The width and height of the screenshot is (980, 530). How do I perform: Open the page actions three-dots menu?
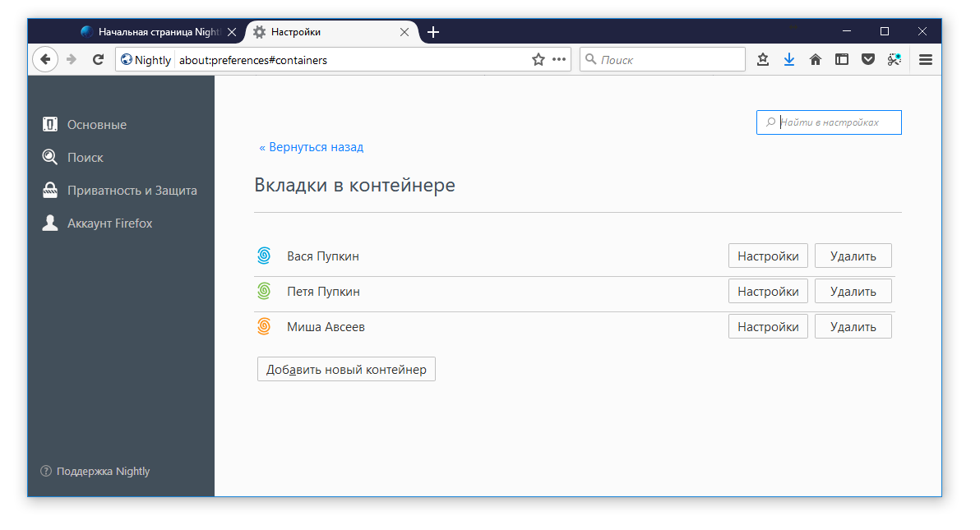click(x=559, y=59)
